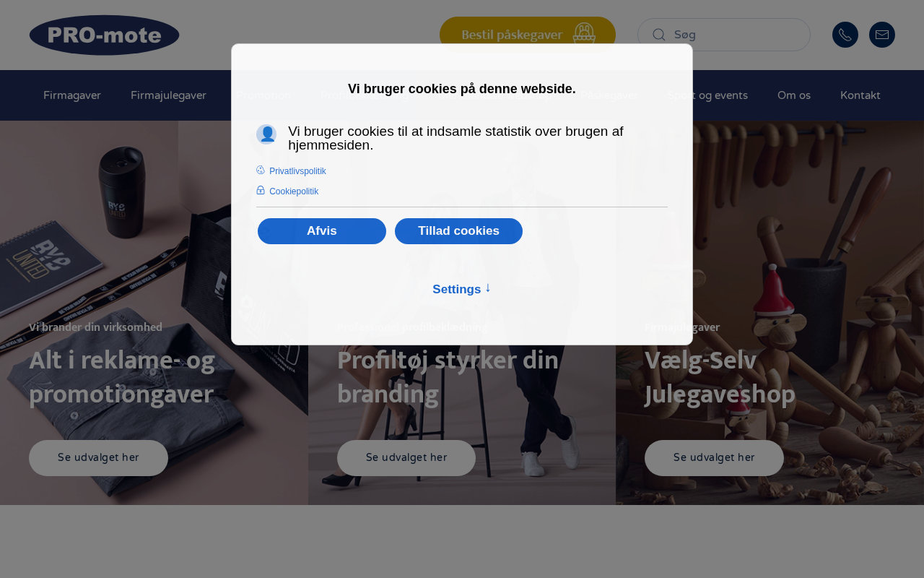Go to Kontakt page
This screenshot has width=924, height=578.
(x=860, y=95)
